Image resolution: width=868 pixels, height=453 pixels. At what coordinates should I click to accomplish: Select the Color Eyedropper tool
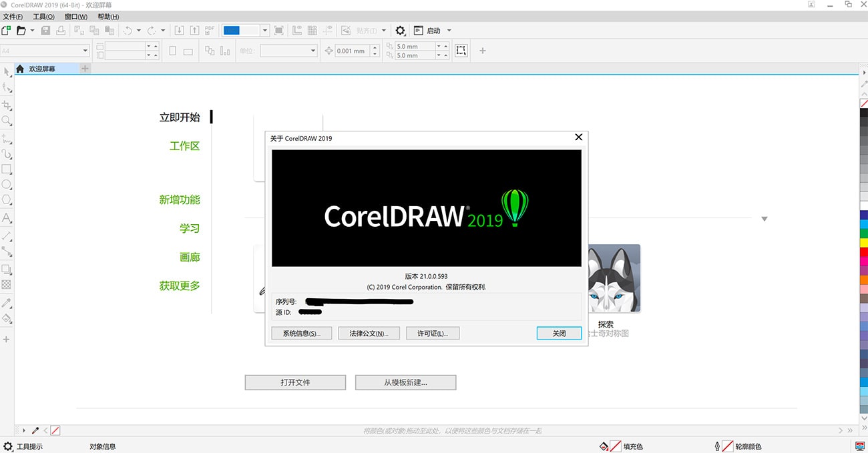click(x=7, y=303)
